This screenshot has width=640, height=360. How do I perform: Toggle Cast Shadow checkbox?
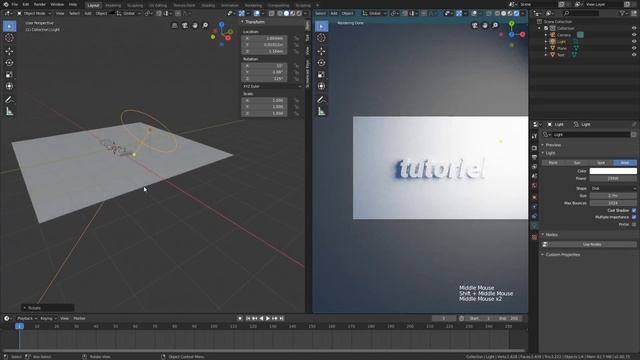(x=634, y=211)
